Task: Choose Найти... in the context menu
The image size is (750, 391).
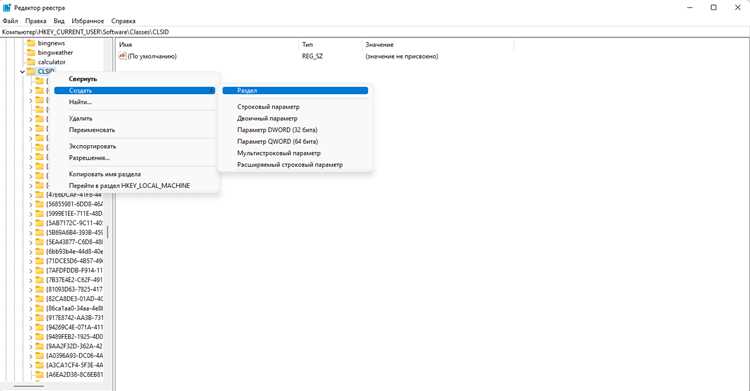Action: coord(135,102)
